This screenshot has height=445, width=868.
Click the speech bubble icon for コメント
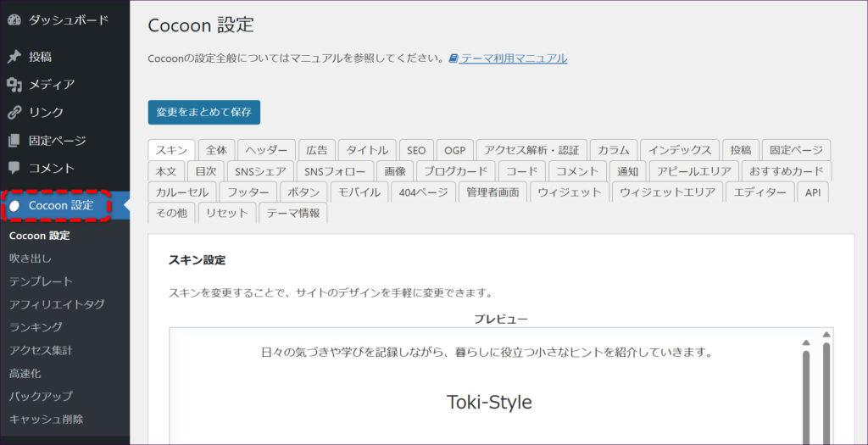[14, 168]
